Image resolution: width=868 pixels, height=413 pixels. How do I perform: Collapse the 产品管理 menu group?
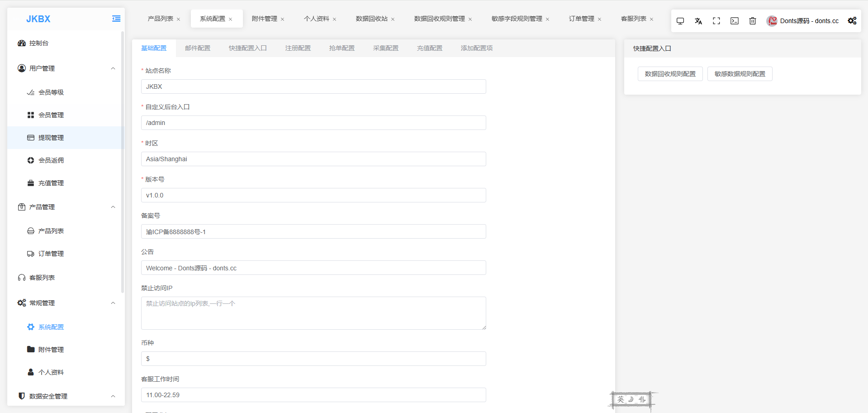click(x=113, y=207)
